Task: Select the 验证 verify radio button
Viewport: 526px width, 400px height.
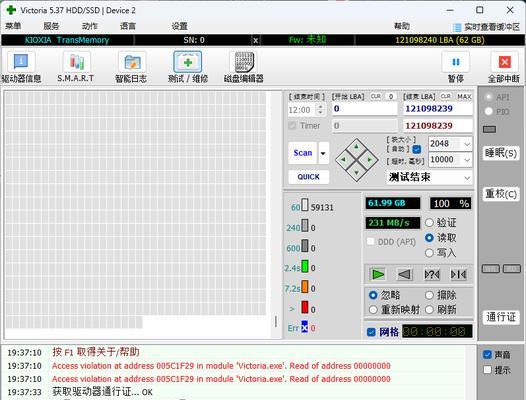Action: (429, 222)
